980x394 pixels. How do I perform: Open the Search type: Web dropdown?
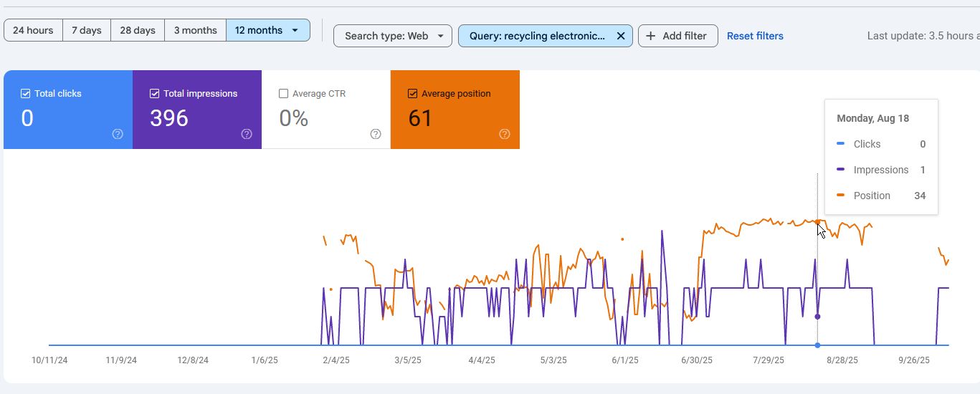(x=393, y=36)
